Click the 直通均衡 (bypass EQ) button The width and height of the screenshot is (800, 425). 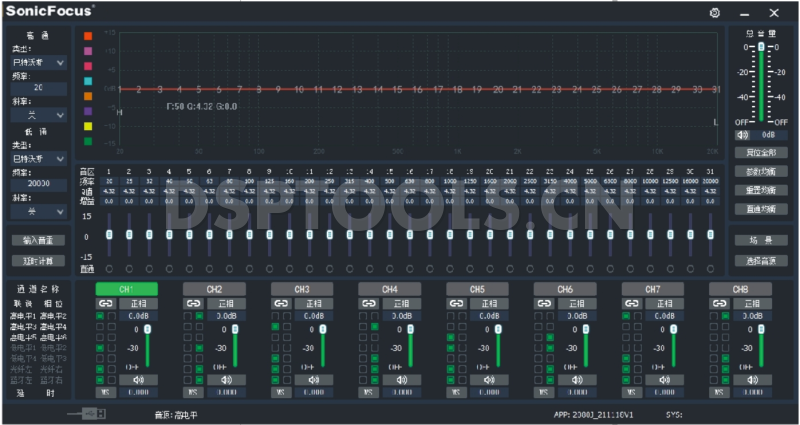pyautogui.click(x=761, y=209)
